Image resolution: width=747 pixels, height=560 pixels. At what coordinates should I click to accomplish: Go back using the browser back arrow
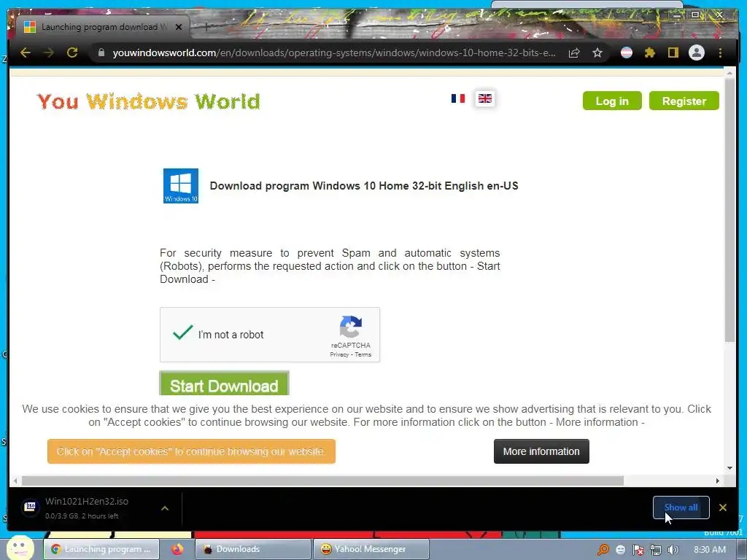pyautogui.click(x=26, y=52)
